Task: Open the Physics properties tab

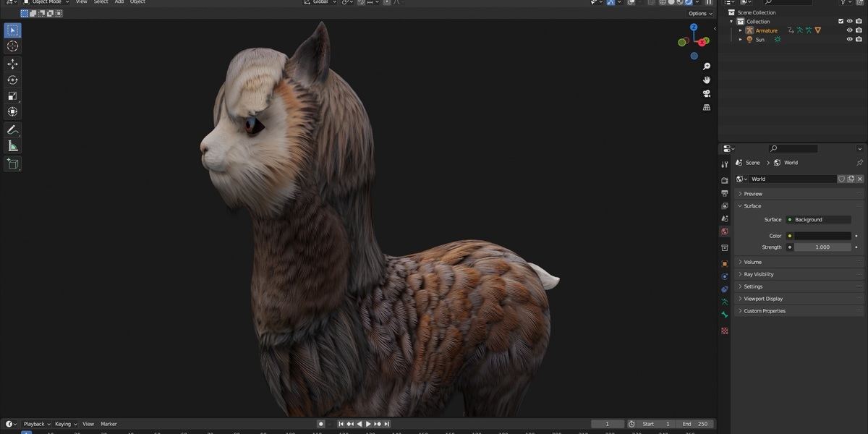Action: [725, 276]
